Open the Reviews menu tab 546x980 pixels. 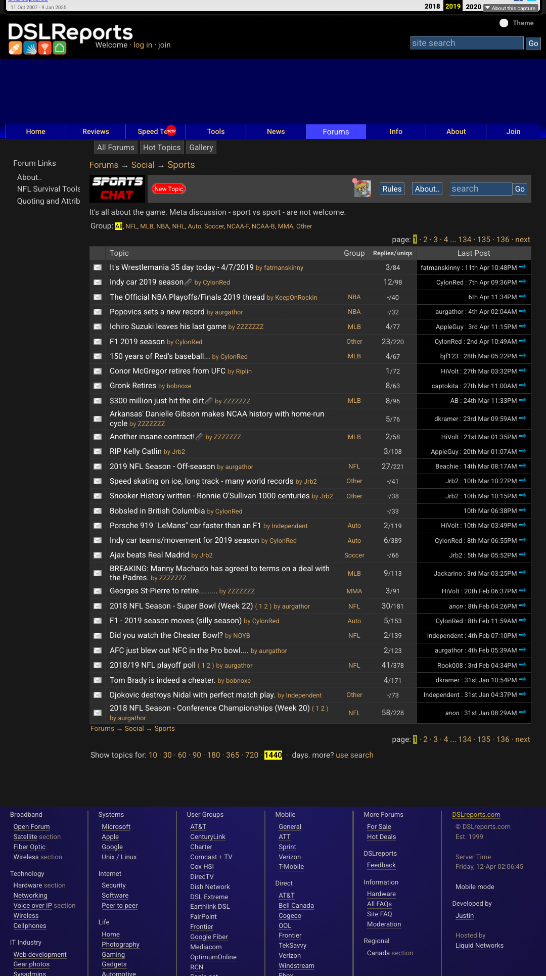[x=96, y=131]
